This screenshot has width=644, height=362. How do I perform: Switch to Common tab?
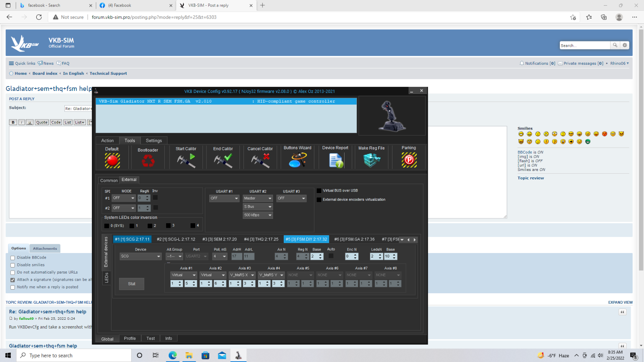click(109, 181)
